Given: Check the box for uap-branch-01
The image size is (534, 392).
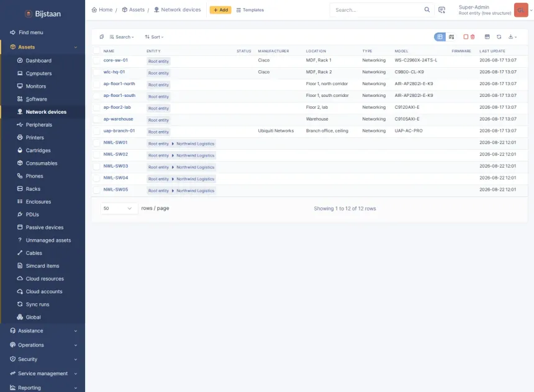Looking at the screenshot, I should pos(97,131).
